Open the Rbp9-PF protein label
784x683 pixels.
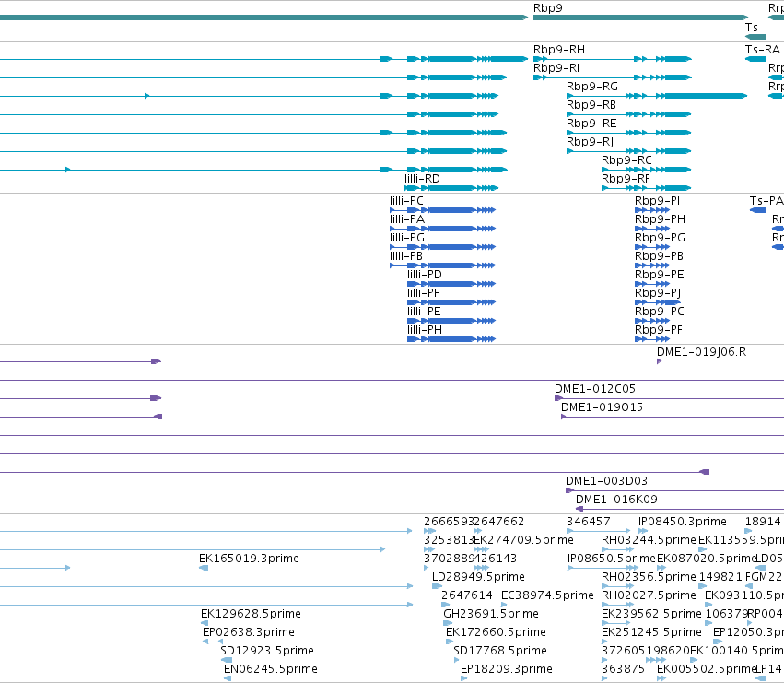pyautogui.click(x=659, y=330)
